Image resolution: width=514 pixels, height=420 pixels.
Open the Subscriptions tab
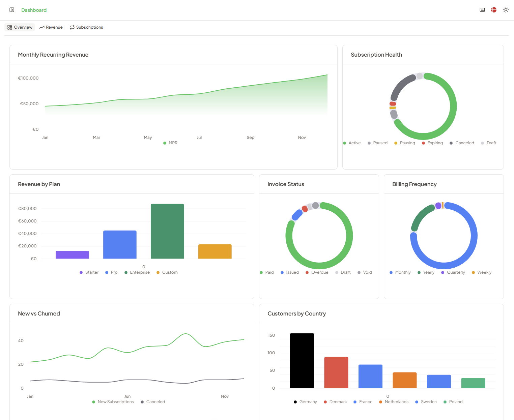click(86, 27)
